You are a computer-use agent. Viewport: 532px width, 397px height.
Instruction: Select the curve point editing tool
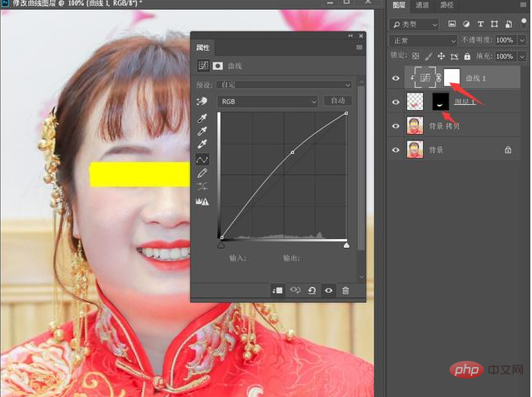[202, 160]
